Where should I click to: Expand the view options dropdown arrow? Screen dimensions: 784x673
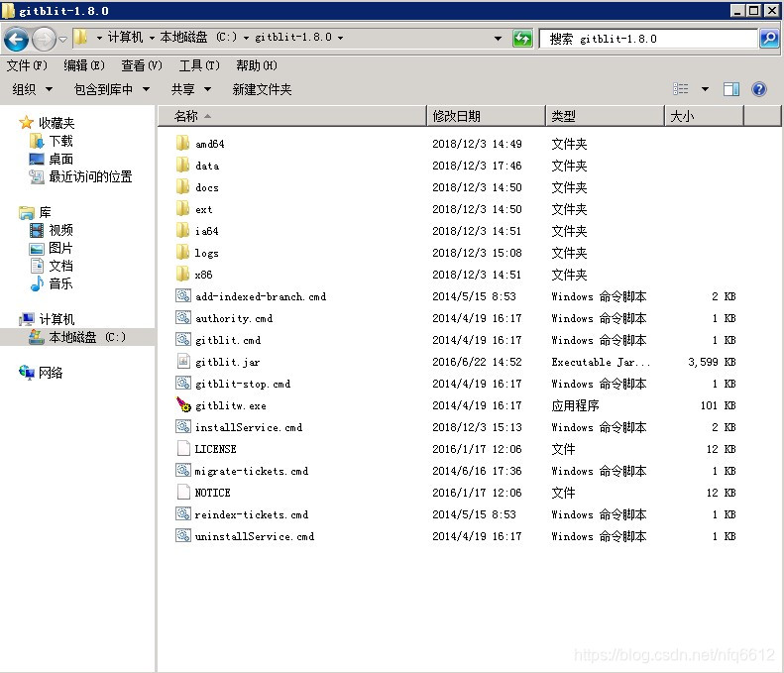(705, 89)
